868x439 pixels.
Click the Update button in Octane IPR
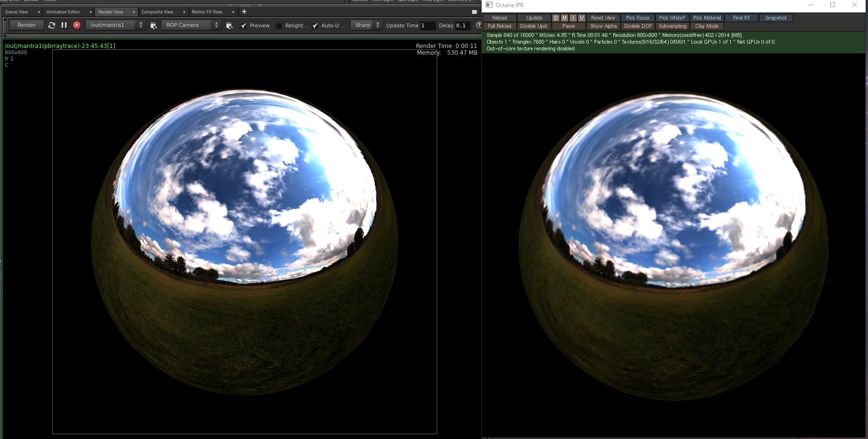(534, 18)
